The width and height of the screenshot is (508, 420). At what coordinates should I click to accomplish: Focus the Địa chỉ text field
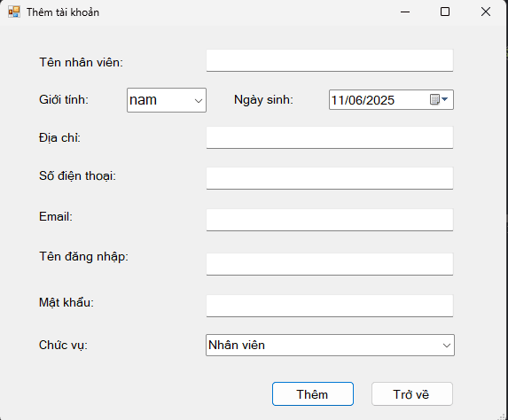tap(330, 137)
